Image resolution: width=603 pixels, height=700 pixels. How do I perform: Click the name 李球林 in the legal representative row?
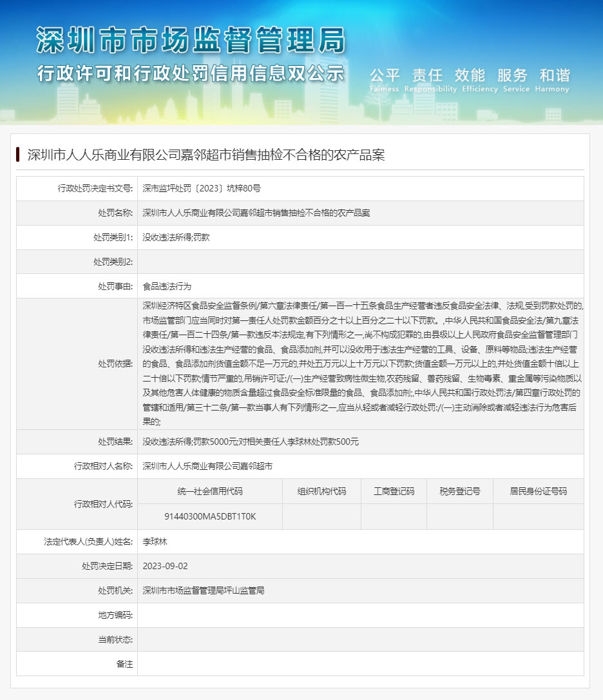[x=155, y=542]
